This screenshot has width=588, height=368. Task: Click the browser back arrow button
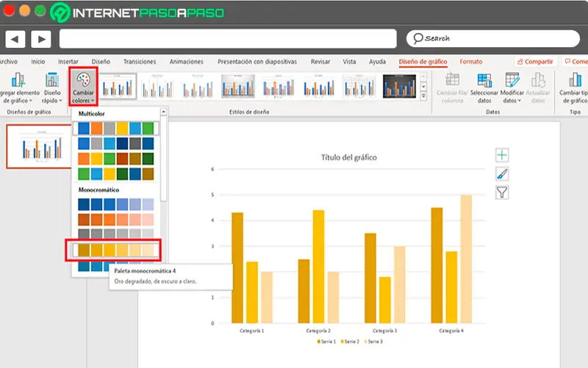pos(15,39)
